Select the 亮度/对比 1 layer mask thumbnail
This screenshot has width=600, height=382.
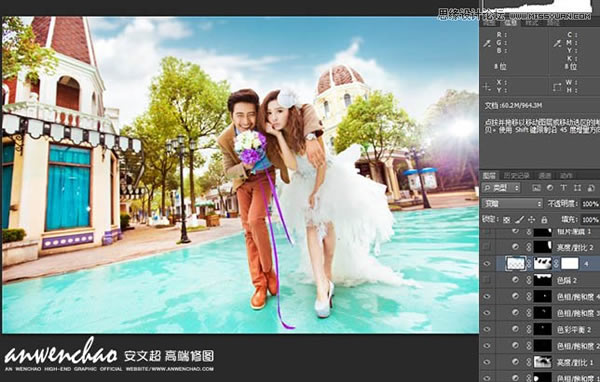click(543, 362)
